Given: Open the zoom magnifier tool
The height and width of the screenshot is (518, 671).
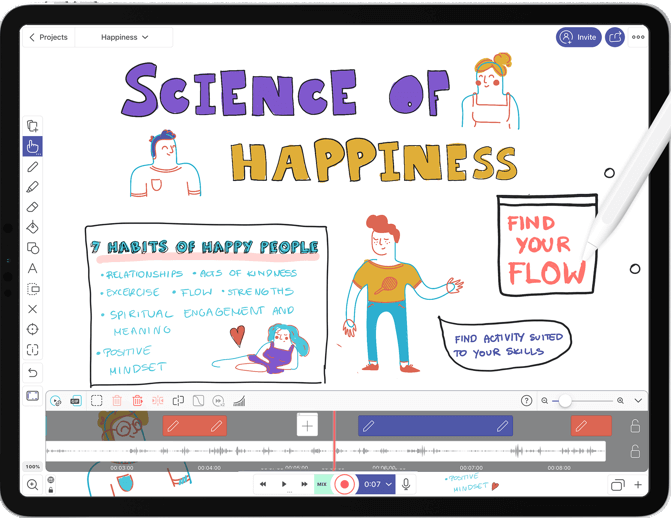Looking at the screenshot, I should (x=33, y=485).
